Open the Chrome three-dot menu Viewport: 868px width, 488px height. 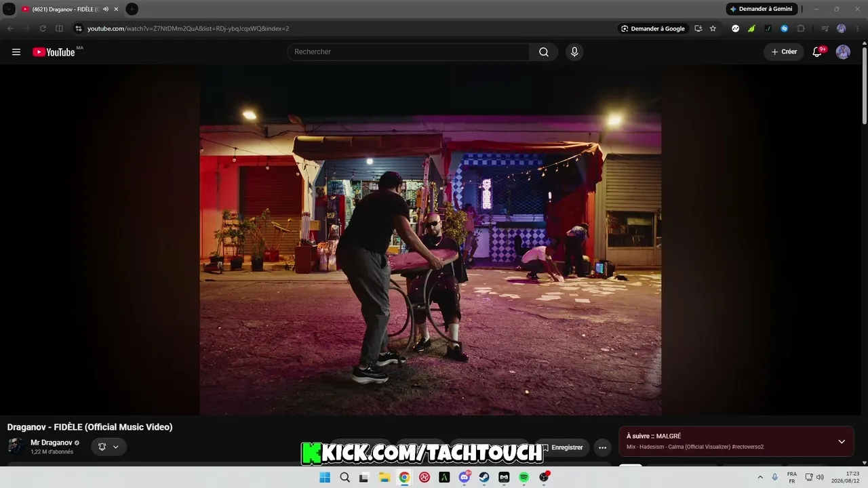pos(857,28)
